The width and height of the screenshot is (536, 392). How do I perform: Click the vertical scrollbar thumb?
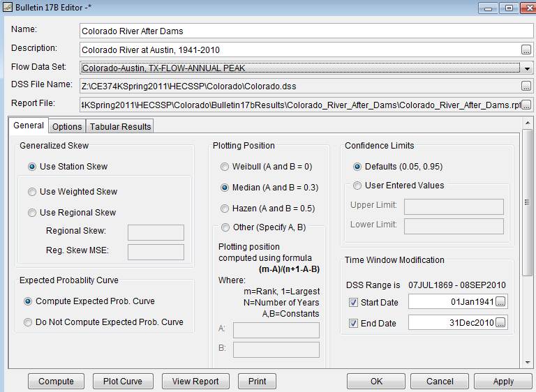[x=527, y=202]
